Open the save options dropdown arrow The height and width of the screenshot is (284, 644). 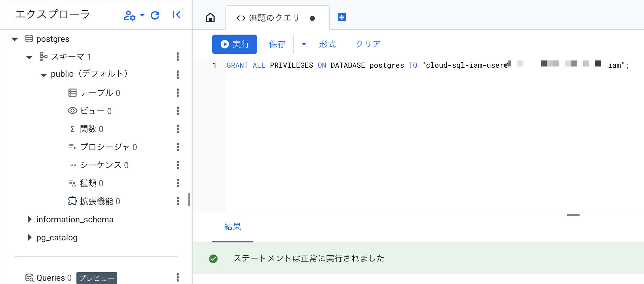(304, 44)
